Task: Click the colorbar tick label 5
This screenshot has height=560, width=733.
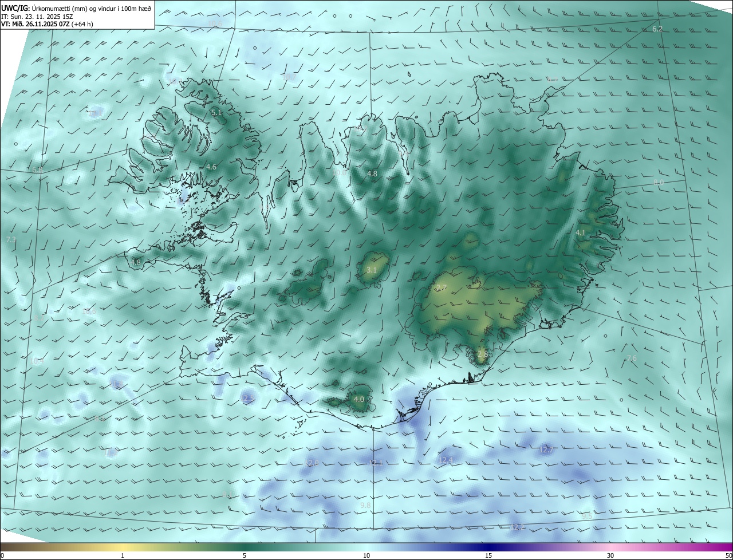Action: click(245, 555)
